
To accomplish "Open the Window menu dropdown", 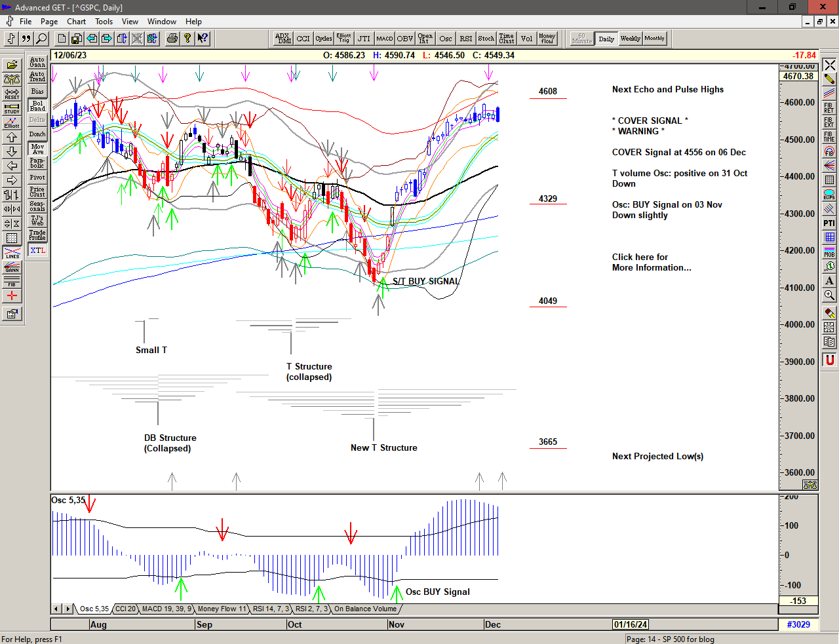I will 161,22.
